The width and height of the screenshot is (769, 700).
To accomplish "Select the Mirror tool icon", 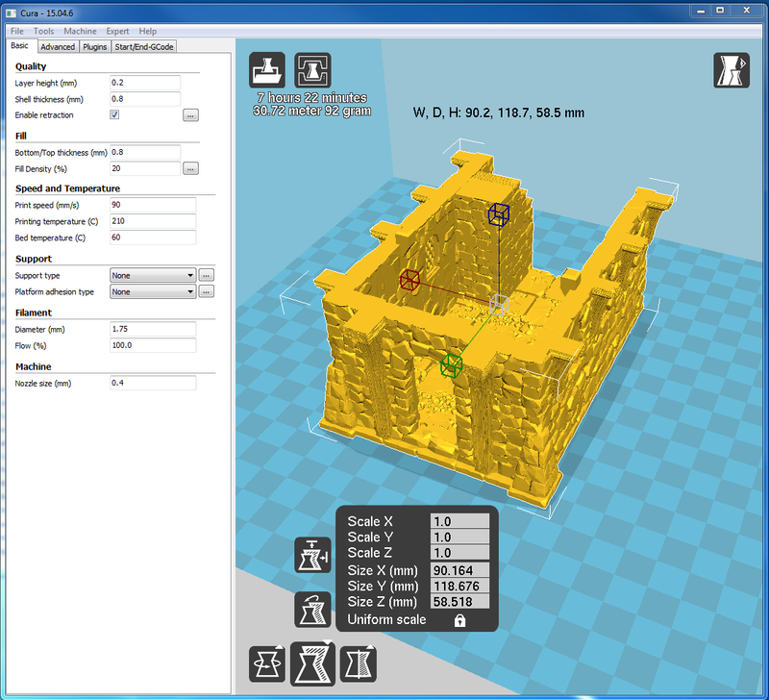I will pyautogui.click(x=359, y=664).
